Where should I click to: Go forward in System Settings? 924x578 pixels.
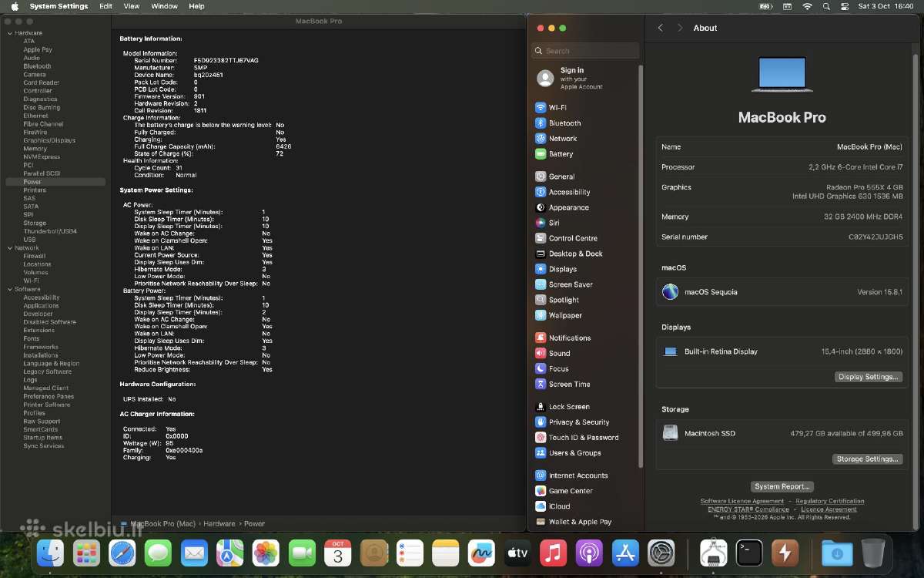click(679, 28)
